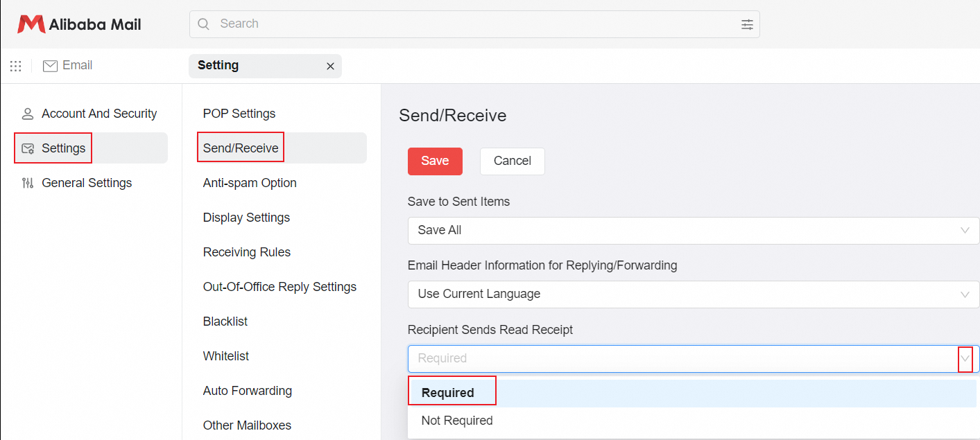This screenshot has height=440, width=980.
Task: Click the Cancel button
Action: tap(513, 161)
